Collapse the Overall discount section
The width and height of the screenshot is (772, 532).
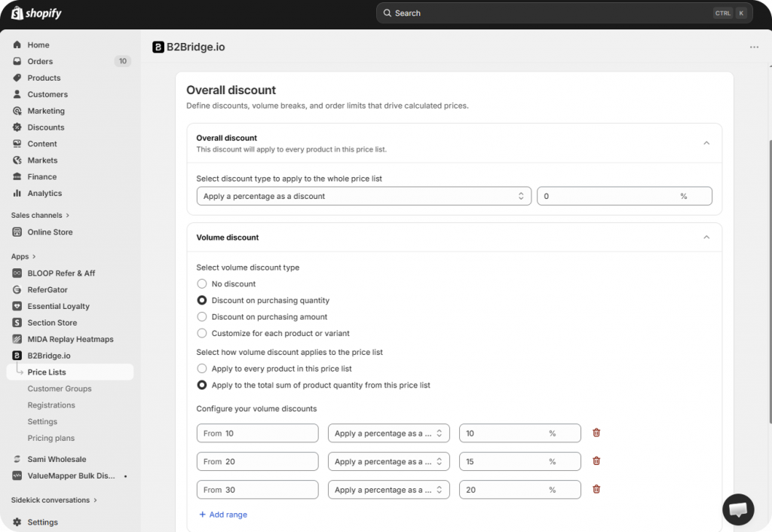click(x=706, y=143)
